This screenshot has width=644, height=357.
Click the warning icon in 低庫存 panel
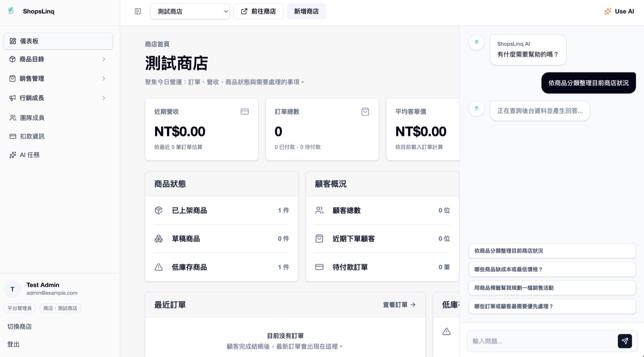pos(446,331)
